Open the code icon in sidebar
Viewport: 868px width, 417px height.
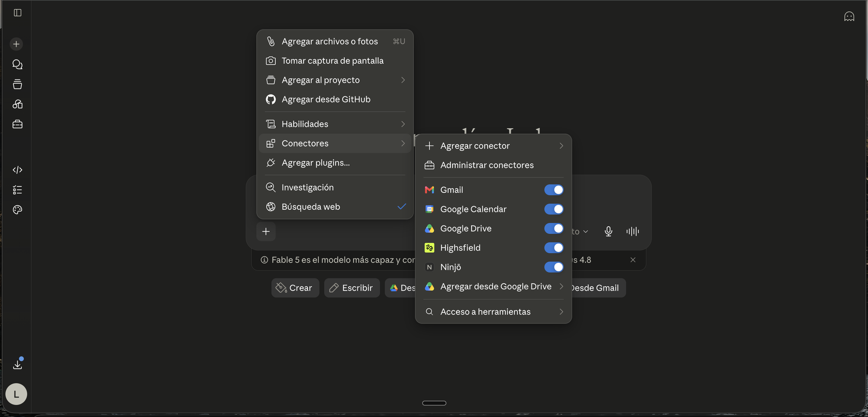click(17, 170)
